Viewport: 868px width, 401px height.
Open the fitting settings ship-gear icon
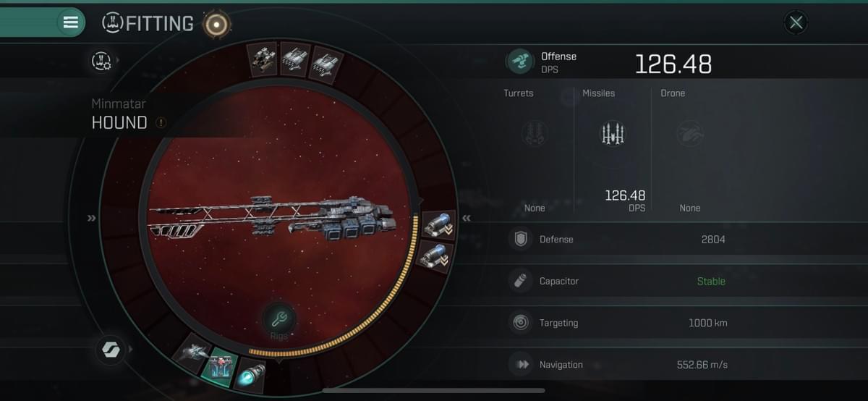pyautogui.click(x=101, y=62)
